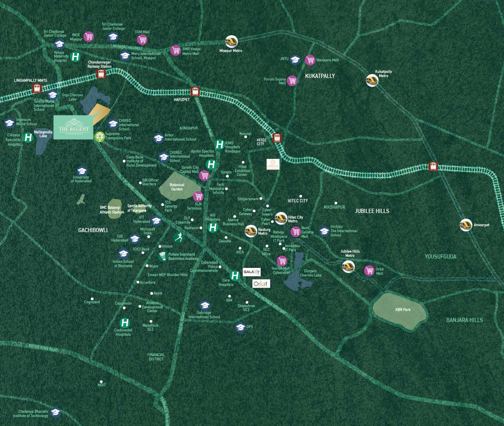Select Pullela Gopichand Badminton Academy icon
Image resolution: width=504 pixels, height=426 pixels.
point(162,256)
